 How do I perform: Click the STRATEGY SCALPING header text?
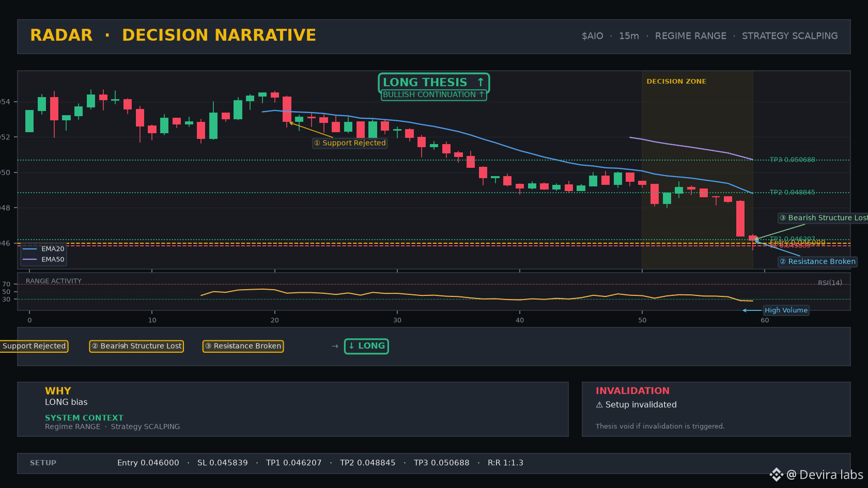coord(790,36)
